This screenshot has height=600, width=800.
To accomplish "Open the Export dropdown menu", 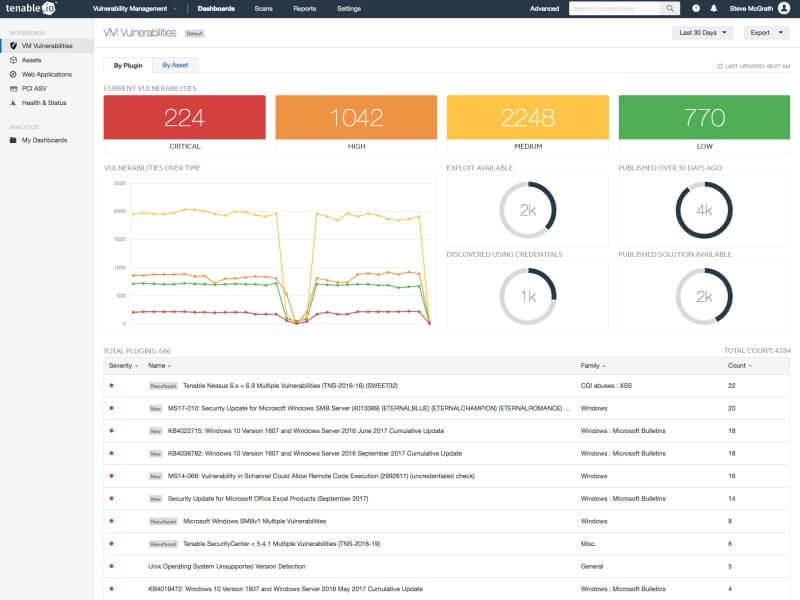I will (766, 33).
